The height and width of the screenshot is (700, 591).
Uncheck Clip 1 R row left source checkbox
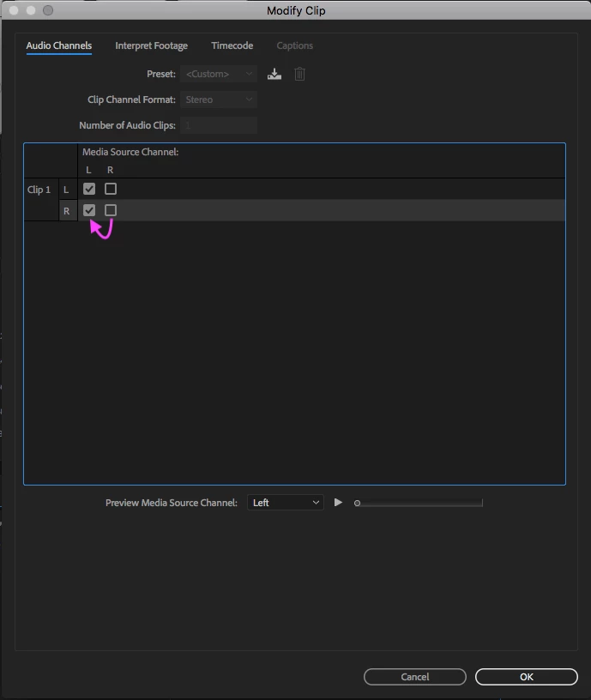[89, 210]
